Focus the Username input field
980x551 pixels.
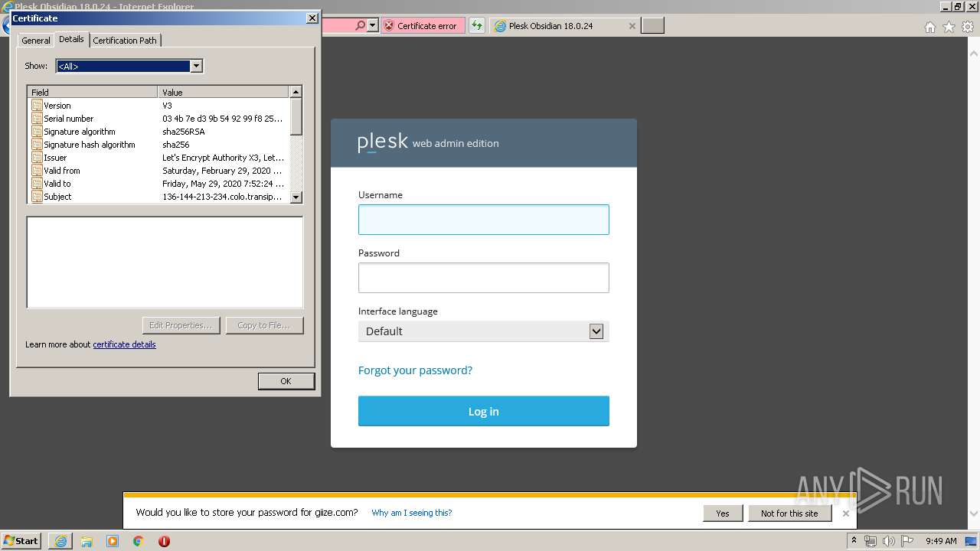(484, 220)
